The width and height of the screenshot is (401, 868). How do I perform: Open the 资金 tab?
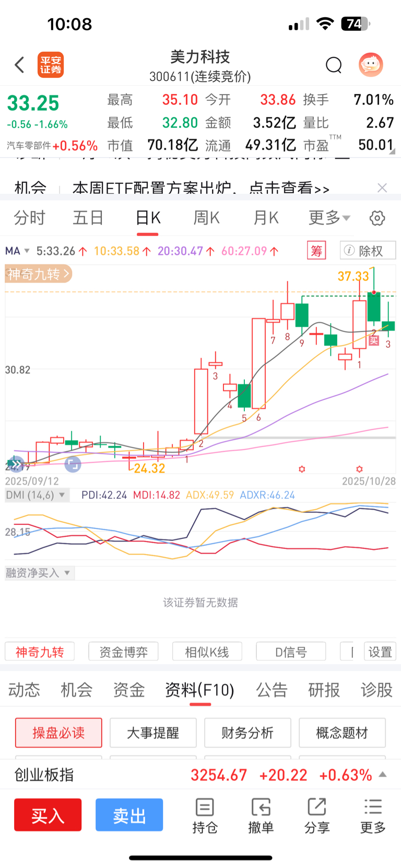point(128,690)
